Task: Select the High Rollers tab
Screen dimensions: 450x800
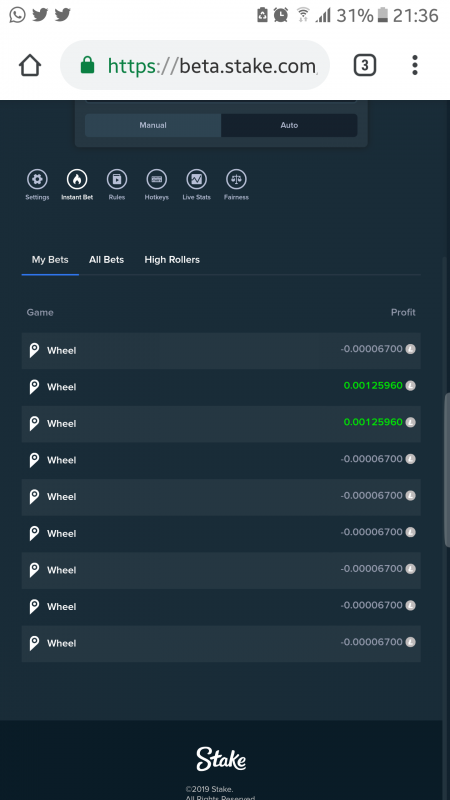Action: (x=172, y=260)
